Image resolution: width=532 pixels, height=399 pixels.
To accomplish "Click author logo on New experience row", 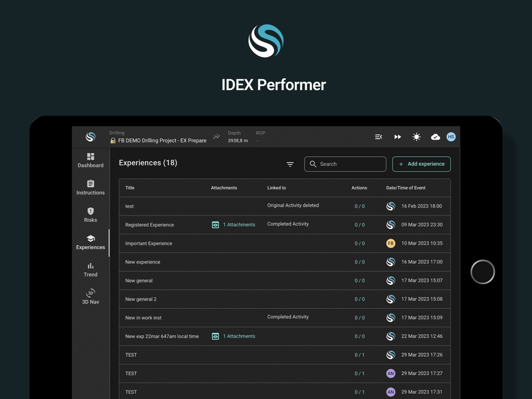I will [391, 262].
